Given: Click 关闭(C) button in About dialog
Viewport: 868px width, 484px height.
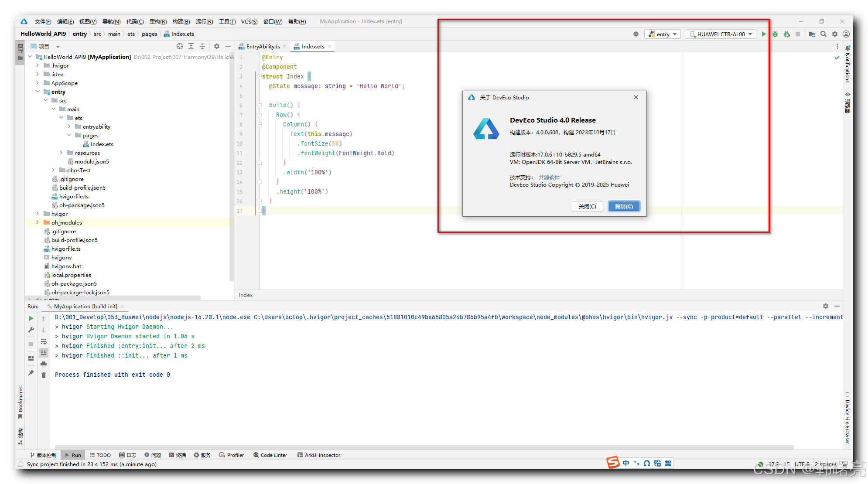Looking at the screenshot, I should coord(587,206).
